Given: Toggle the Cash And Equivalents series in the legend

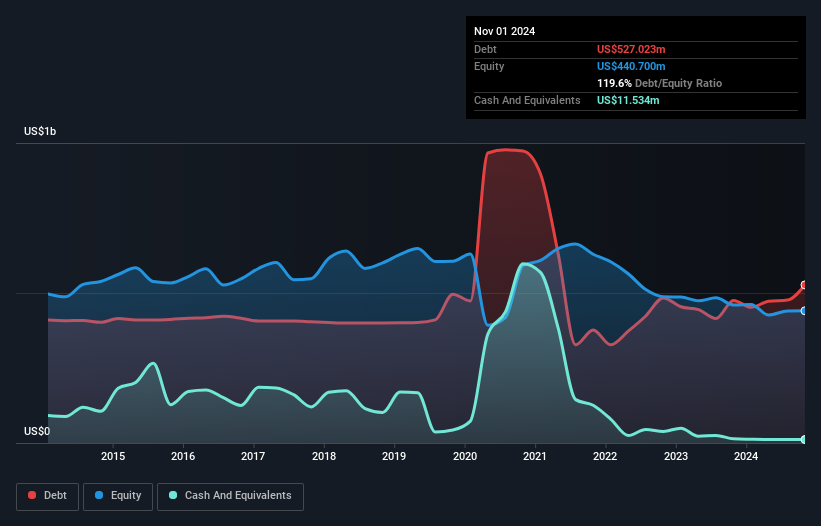Looking at the screenshot, I should click(x=230, y=496).
